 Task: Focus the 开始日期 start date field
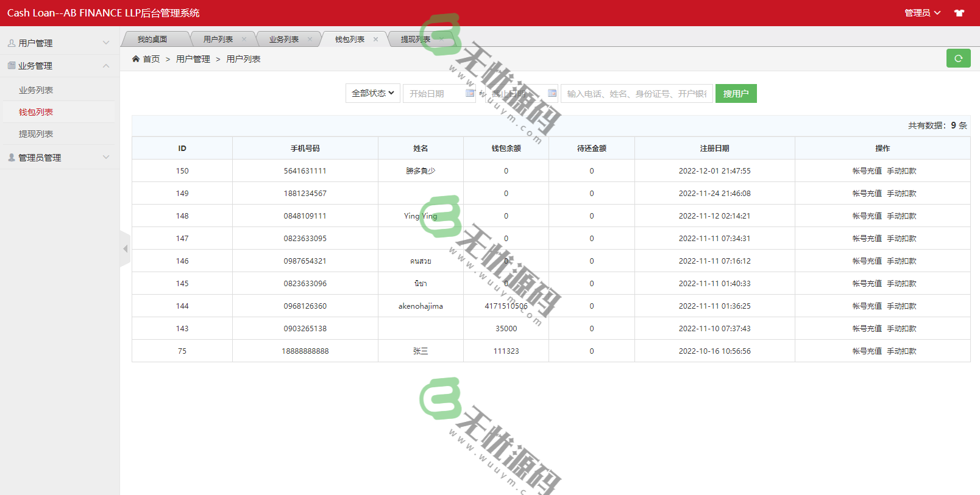tap(439, 93)
